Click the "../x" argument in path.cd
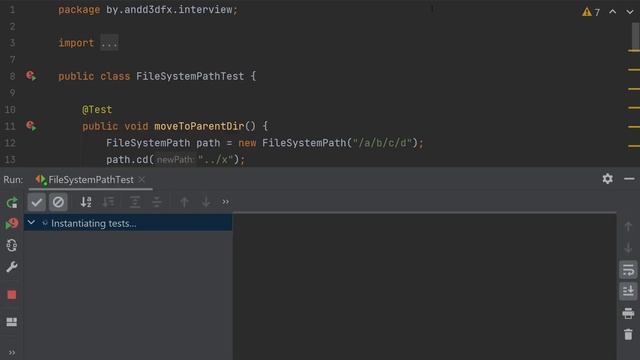This screenshot has width=640, height=360. (x=216, y=160)
